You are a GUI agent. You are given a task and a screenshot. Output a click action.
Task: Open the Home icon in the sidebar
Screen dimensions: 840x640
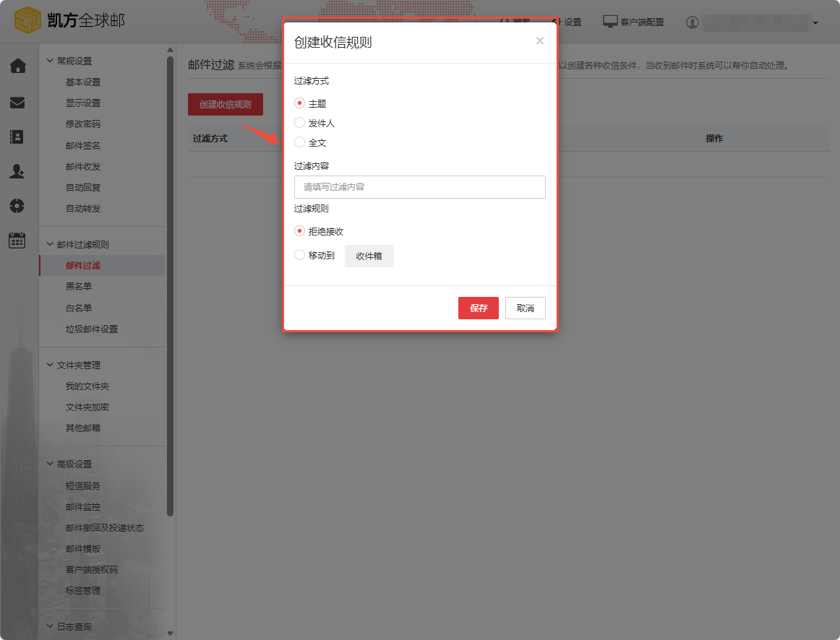pyautogui.click(x=19, y=66)
